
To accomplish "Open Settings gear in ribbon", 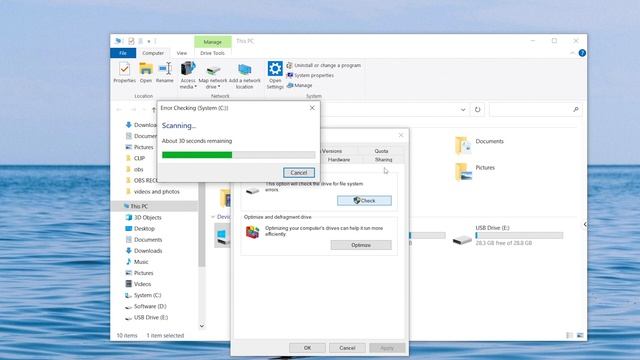I will (275, 75).
